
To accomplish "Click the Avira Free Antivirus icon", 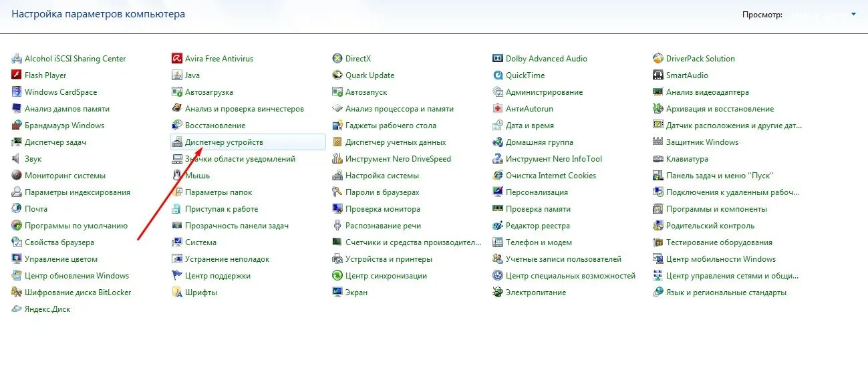I will click(177, 59).
